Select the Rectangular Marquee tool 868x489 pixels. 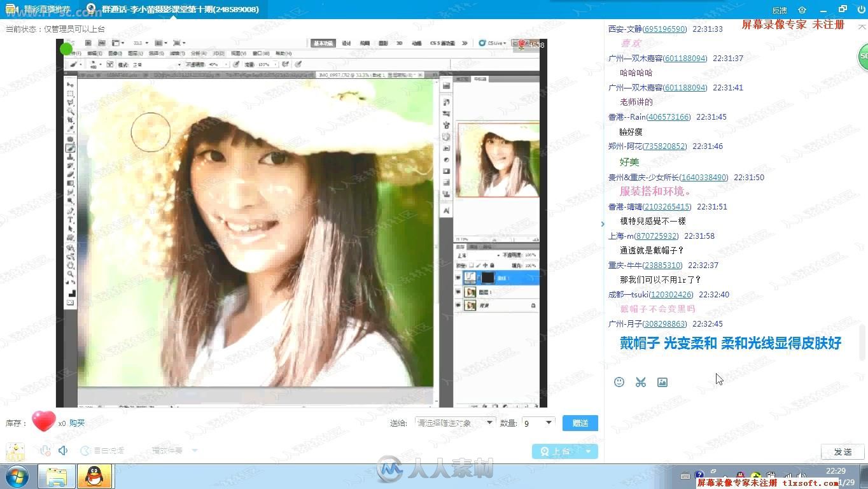coord(70,94)
